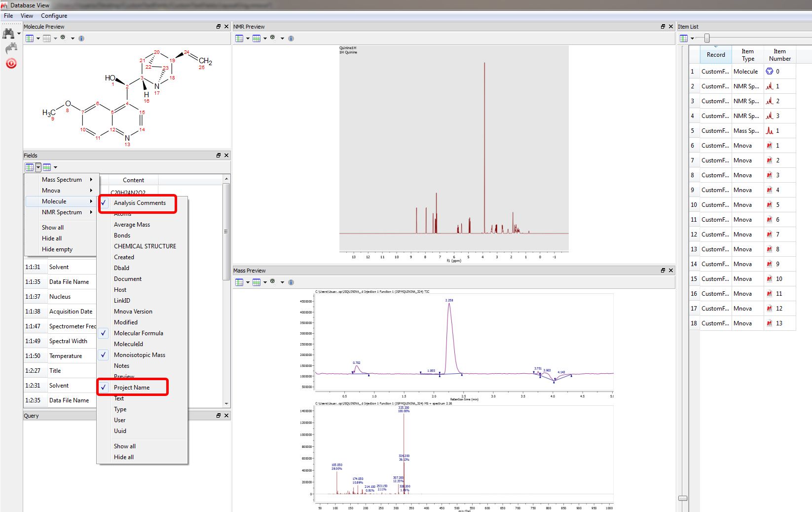Open the File menu
This screenshot has width=812, height=512.
tap(8, 16)
